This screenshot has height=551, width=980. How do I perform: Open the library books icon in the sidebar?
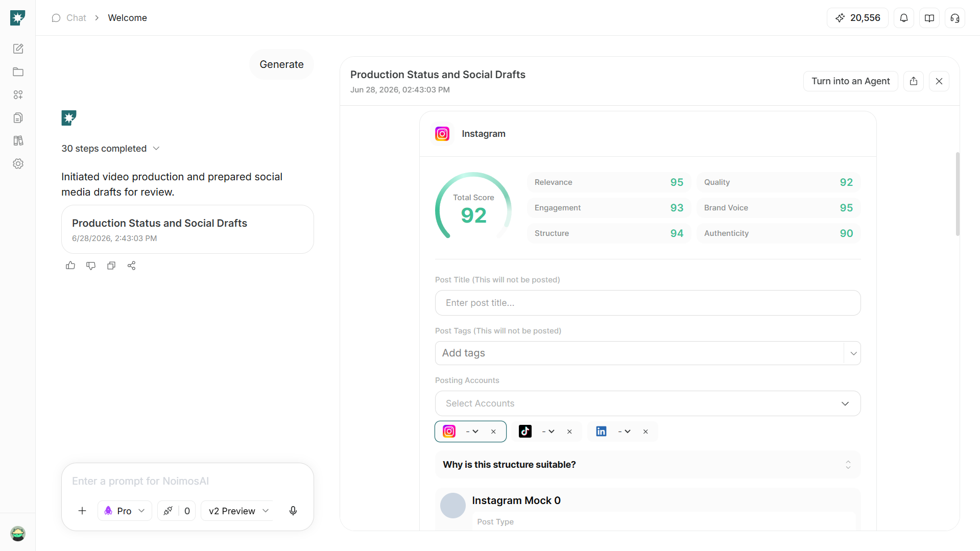pyautogui.click(x=18, y=140)
